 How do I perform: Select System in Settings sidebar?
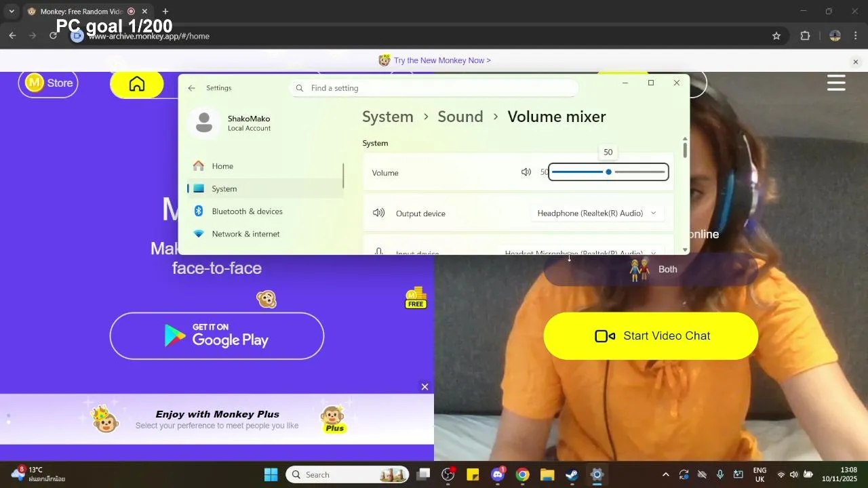(264, 188)
